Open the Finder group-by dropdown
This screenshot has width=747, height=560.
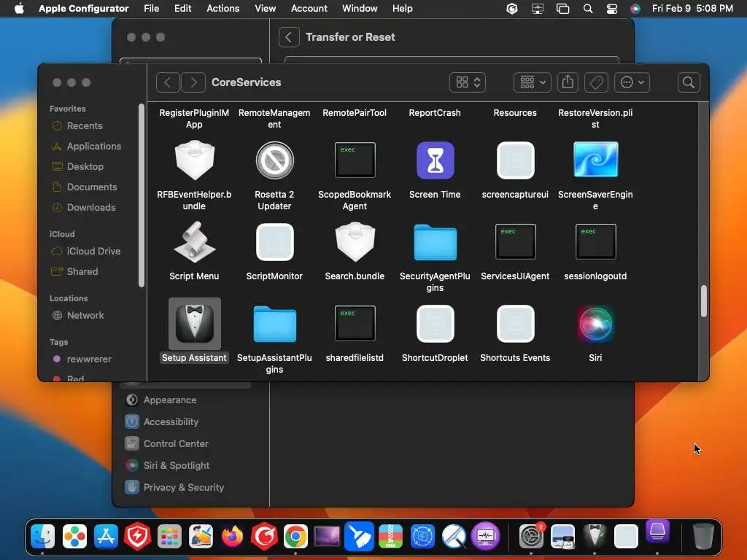coord(532,82)
